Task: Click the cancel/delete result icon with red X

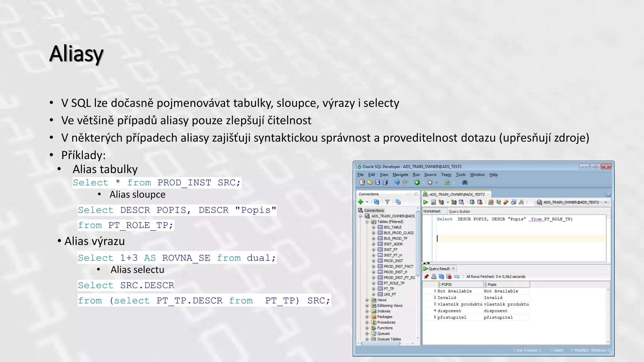Action: [449, 277]
